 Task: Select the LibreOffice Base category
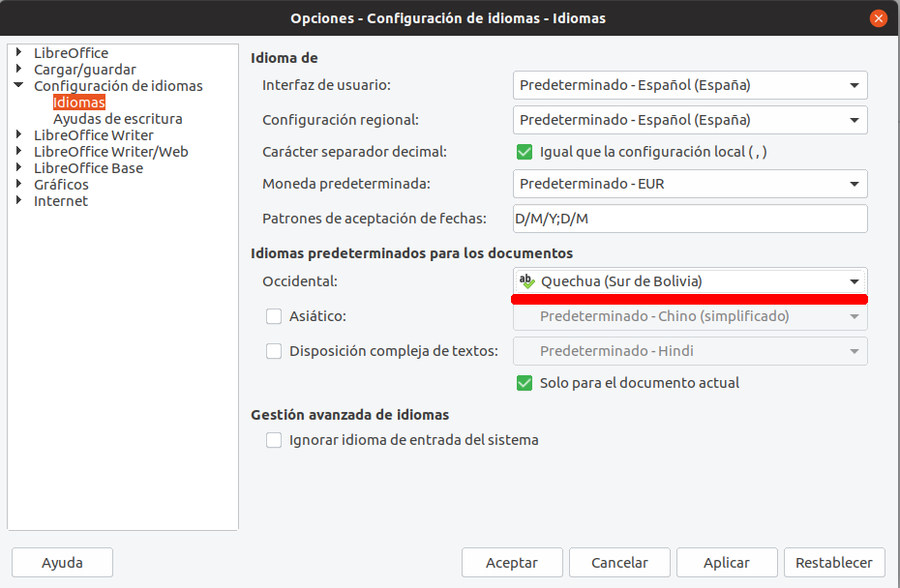(88, 168)
